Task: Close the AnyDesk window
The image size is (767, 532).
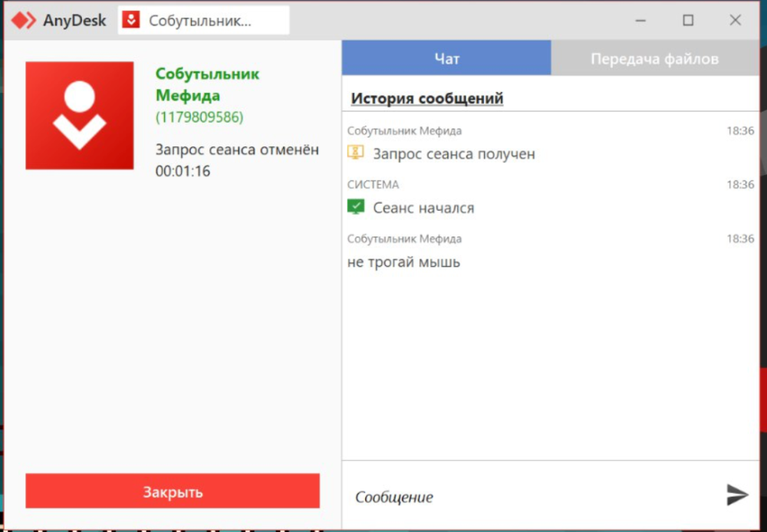Action: (736, 21)
